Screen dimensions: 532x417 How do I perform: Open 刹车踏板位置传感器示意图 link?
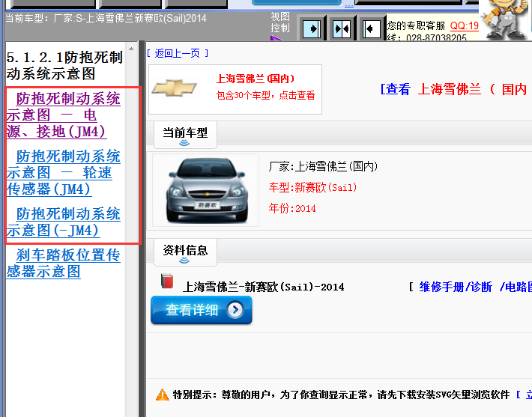[64, 264]
